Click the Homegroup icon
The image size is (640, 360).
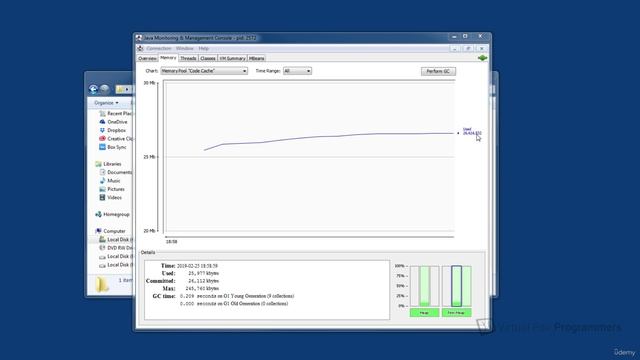pos(98,214)
